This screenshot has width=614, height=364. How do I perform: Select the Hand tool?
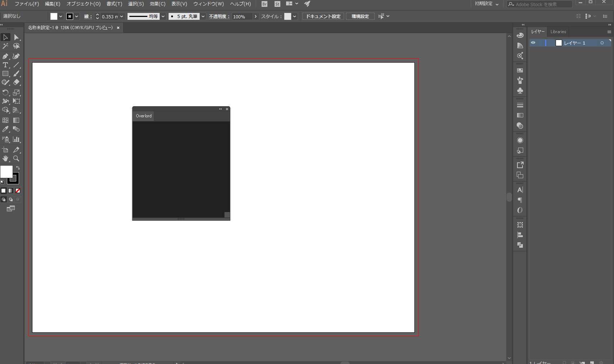point(5,158)
